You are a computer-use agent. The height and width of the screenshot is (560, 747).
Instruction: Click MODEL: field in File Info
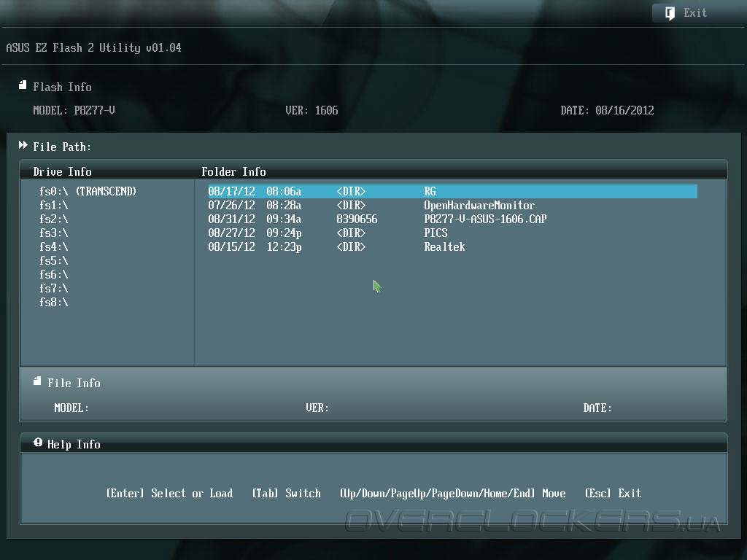coord(71,408)
